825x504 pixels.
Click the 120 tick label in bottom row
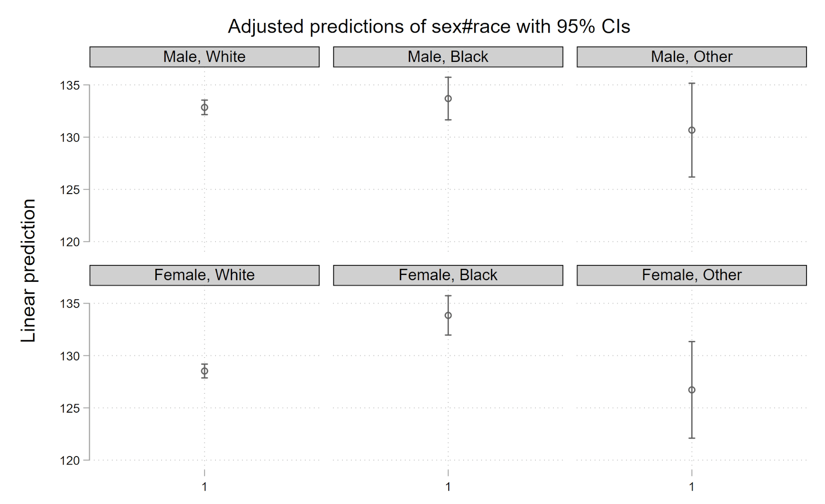click(70, 461)
